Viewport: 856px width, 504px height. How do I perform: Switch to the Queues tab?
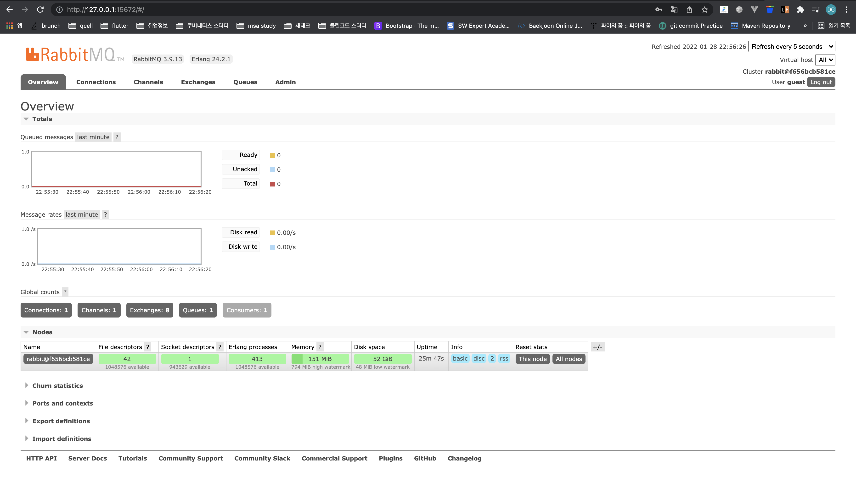[245, 82]
